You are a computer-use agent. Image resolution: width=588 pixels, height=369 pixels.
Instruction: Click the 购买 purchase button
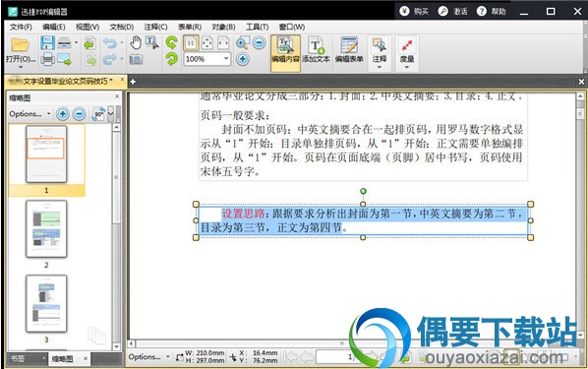tap(414, 11)
